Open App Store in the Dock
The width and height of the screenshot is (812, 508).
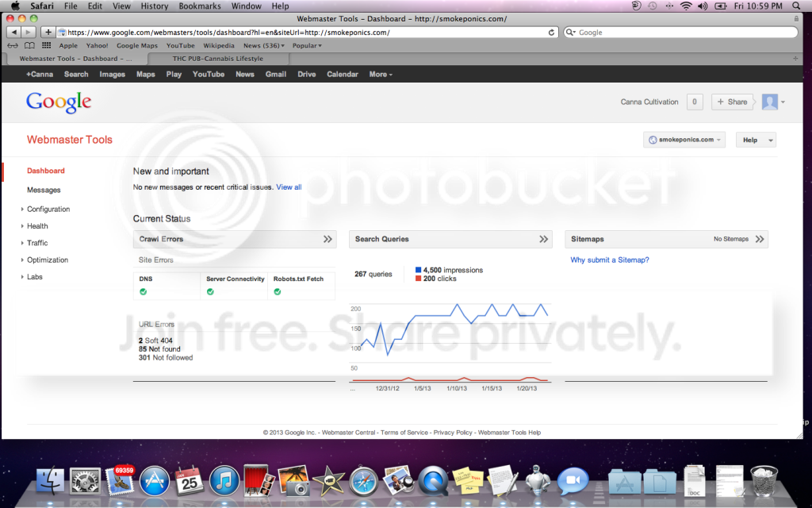click(x=155, y=481)
